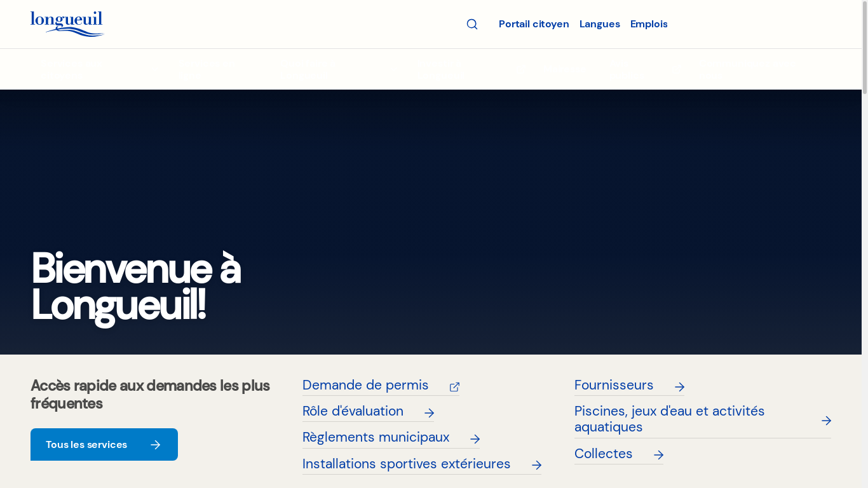Click arrow icon next to Rôle d'évaluation

[429, 413]
